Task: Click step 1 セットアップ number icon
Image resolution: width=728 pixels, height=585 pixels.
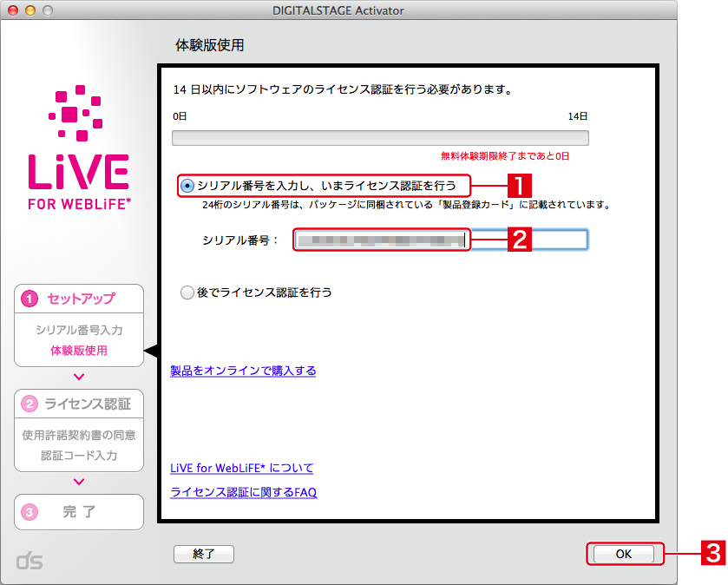Action: (x=30, y=299)
